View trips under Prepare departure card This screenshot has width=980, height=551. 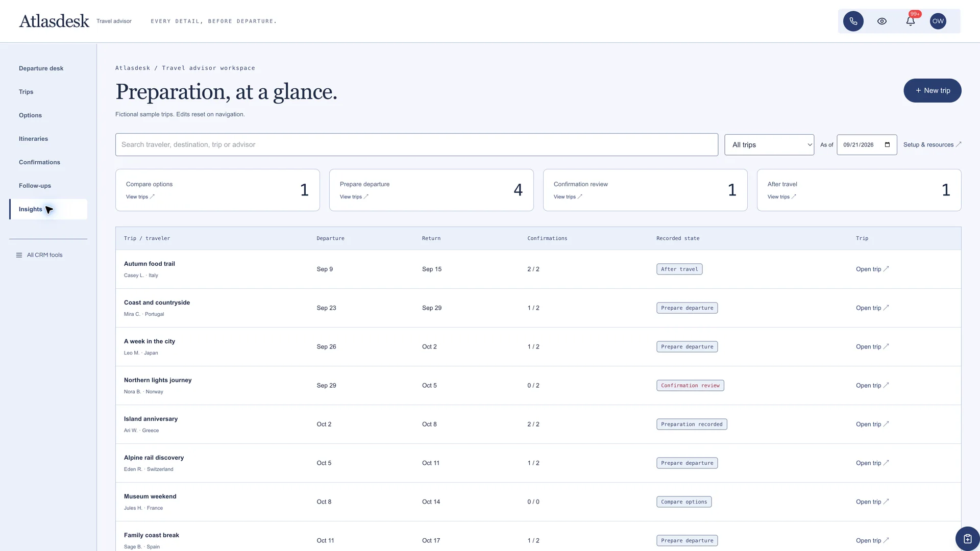click(x=354, y=197)
